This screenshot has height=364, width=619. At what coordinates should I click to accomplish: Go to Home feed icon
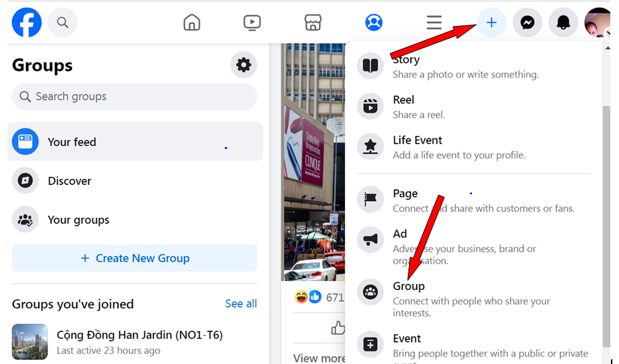(192, 23)
